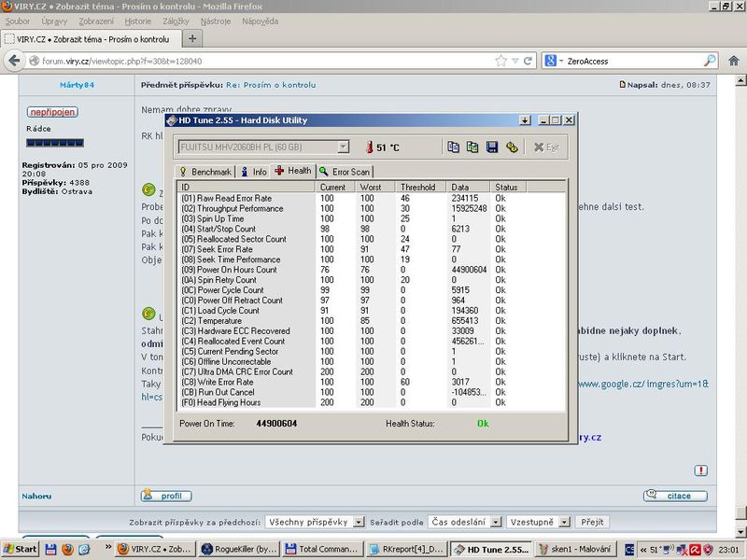This screenshot has width=747, height=560.
Task: Click the Threshold column header
Action: point(419,188)
